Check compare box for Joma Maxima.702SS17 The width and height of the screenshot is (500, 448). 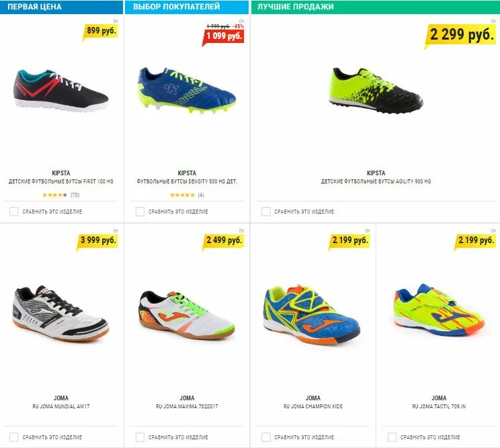(140, 437)
